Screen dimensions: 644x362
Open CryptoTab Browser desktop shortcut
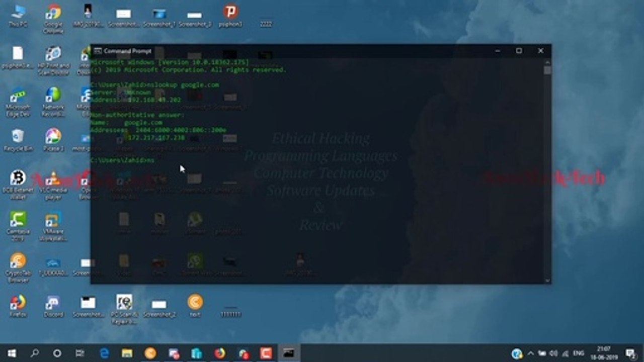pyautogui.click(x=18, y=267)
